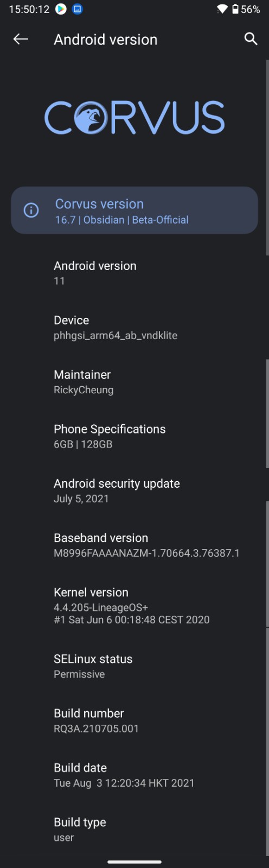Tap the SELinux status entry
The height and width of the screenshot is (868, 269).
click(x=134, y=666)
